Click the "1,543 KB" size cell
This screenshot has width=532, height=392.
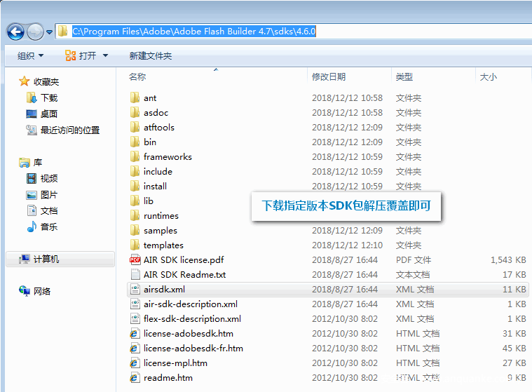pyautogui.click(x=508, y=259)
